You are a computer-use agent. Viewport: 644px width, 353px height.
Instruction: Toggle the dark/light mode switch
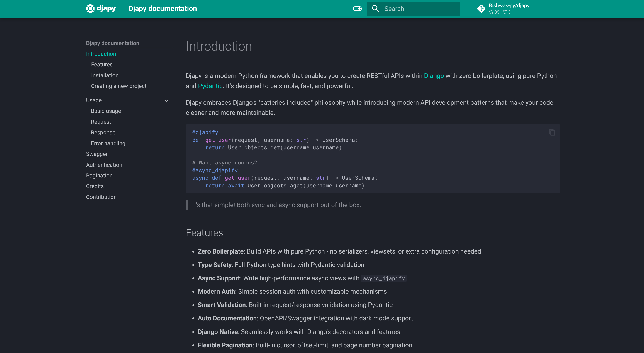point(357,8)
